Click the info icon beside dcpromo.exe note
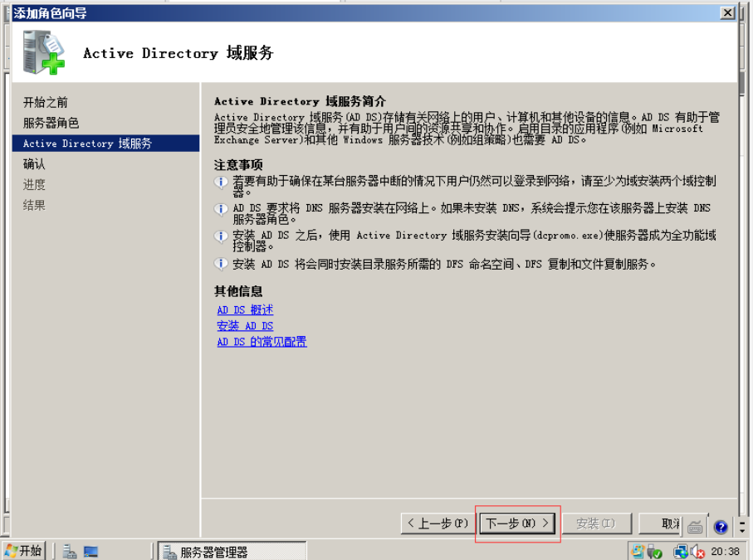 point(221,236)
